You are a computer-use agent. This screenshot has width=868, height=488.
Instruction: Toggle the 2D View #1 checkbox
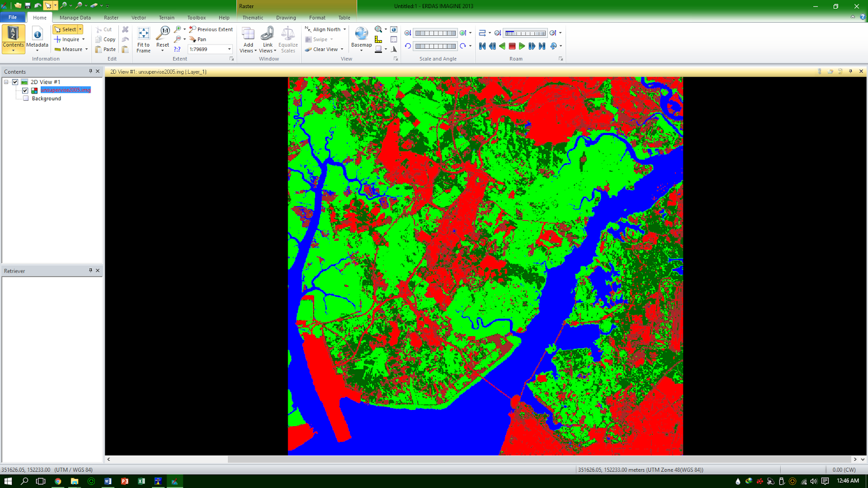click(x=15, y=82)
